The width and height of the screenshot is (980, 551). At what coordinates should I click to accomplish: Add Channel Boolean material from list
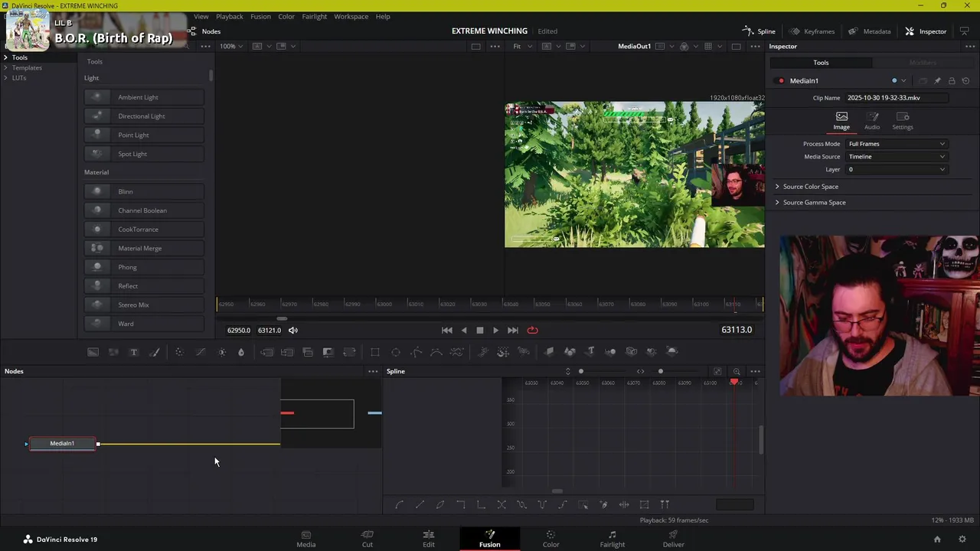(x=144, y=210)
